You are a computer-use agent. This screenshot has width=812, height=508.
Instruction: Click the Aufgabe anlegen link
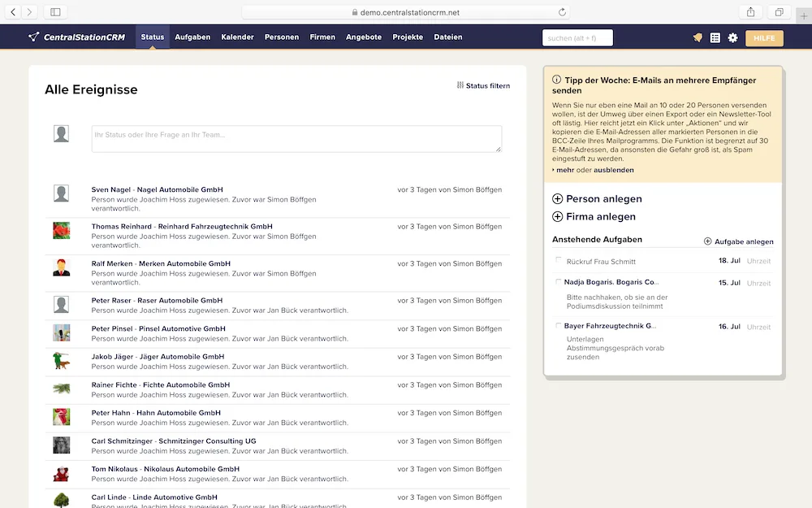(x=744, y=241)
